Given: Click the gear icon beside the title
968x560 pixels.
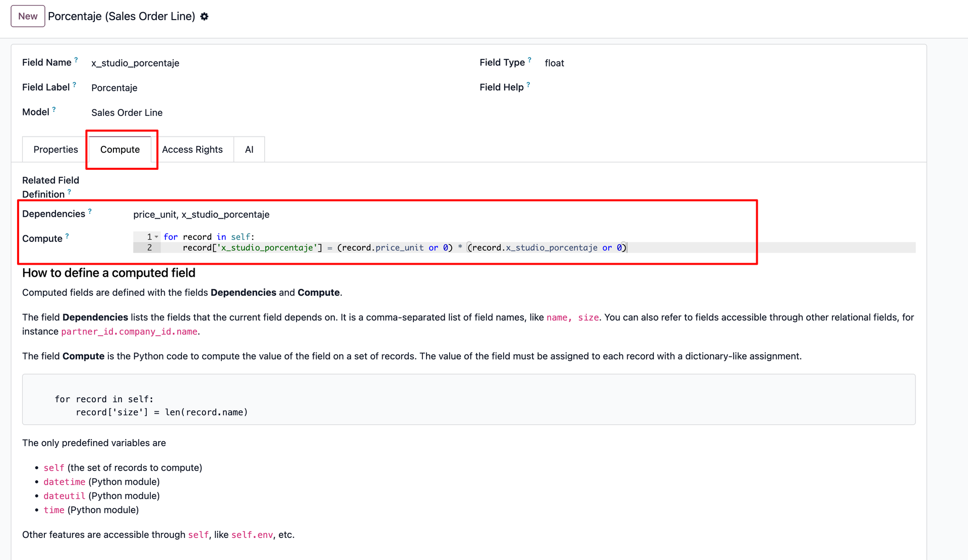Looking at the screenshot, I should click(204, 17).
